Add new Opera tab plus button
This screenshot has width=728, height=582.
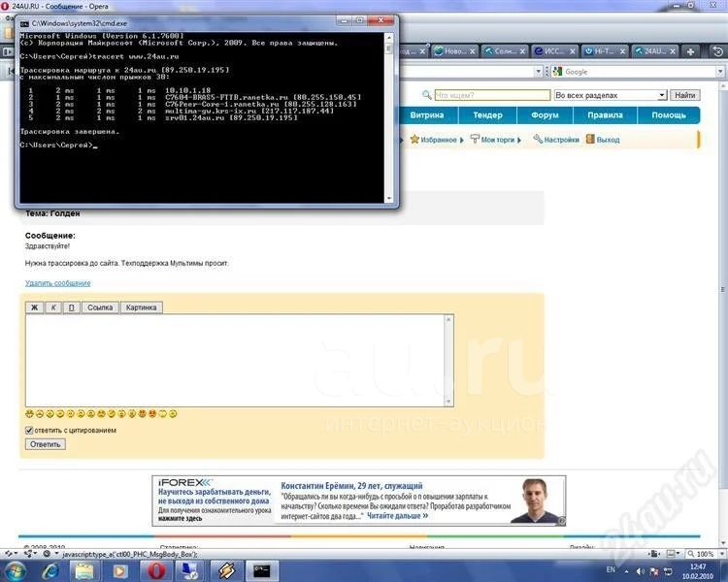pyautogui.click(x=690, y=51)
